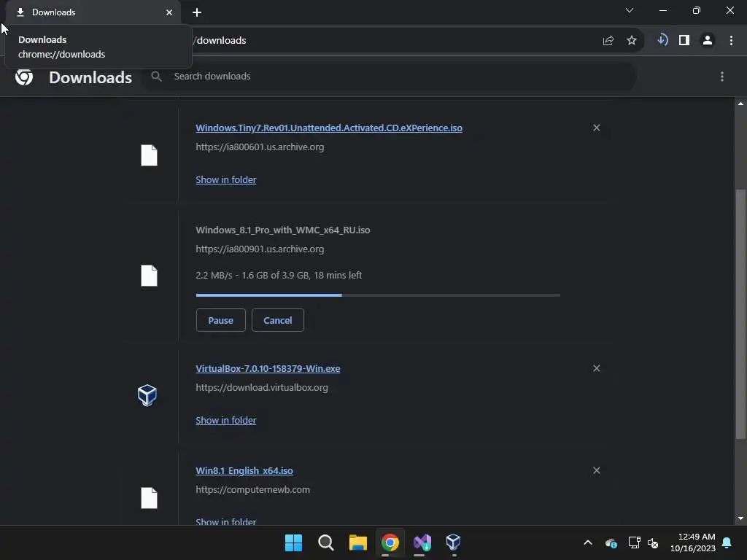The width and height of the screenshot is (747, 560).
Task: Click the vertical scrollbar thumb
Action: coord(740,314)
